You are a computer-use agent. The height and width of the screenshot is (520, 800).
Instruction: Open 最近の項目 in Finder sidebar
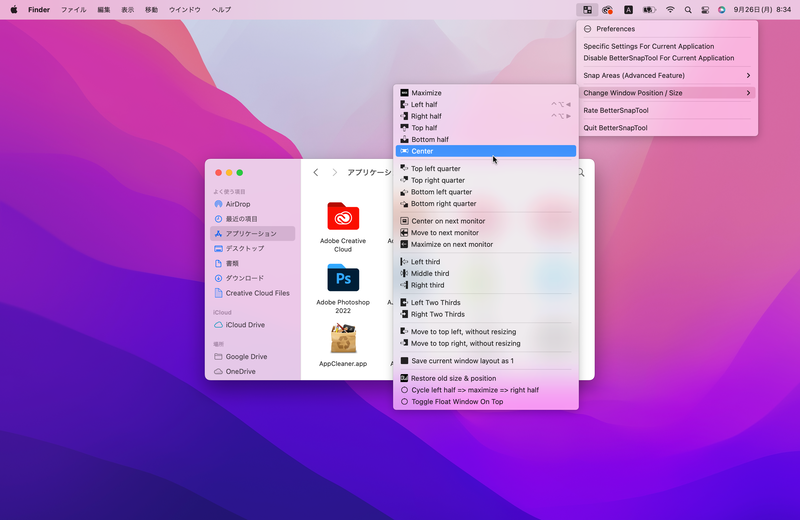(x=253, y=219)
